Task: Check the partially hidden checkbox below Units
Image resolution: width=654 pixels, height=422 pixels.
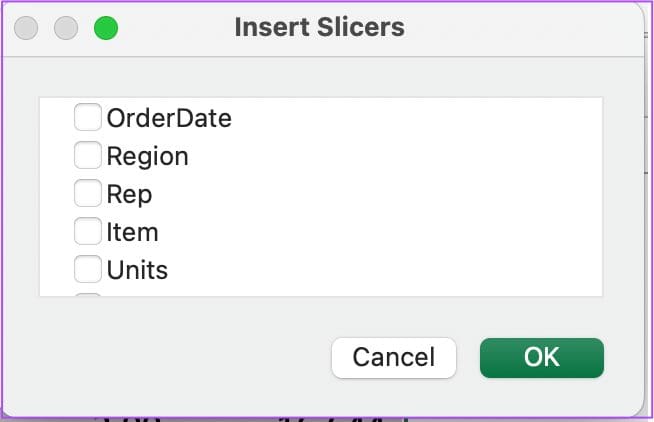Action: [88, 294]
